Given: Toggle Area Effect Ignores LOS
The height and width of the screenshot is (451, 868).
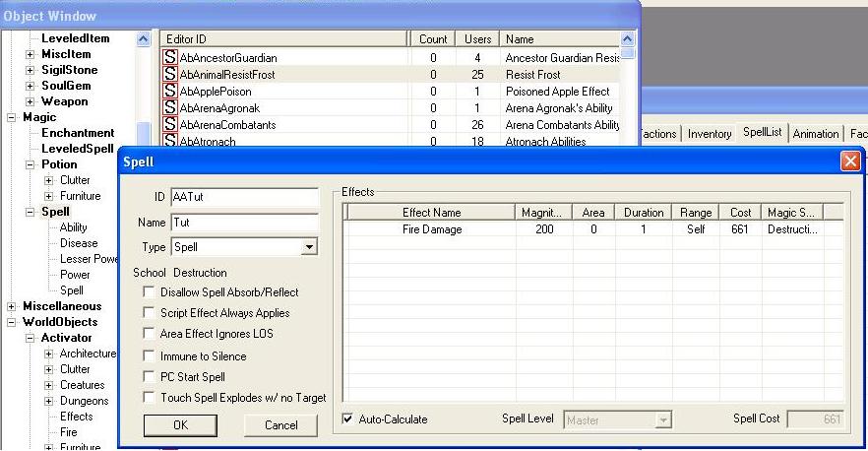Looking at the screenshot, I should 149,334.
